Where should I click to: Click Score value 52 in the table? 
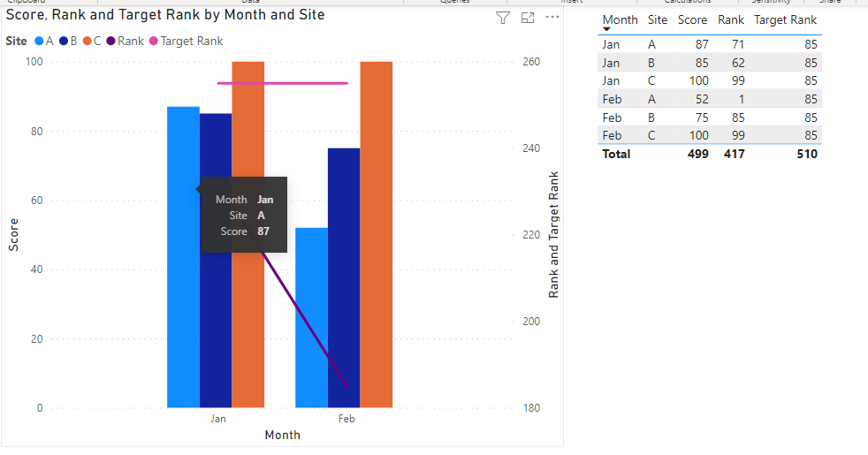tap(702, 99)
